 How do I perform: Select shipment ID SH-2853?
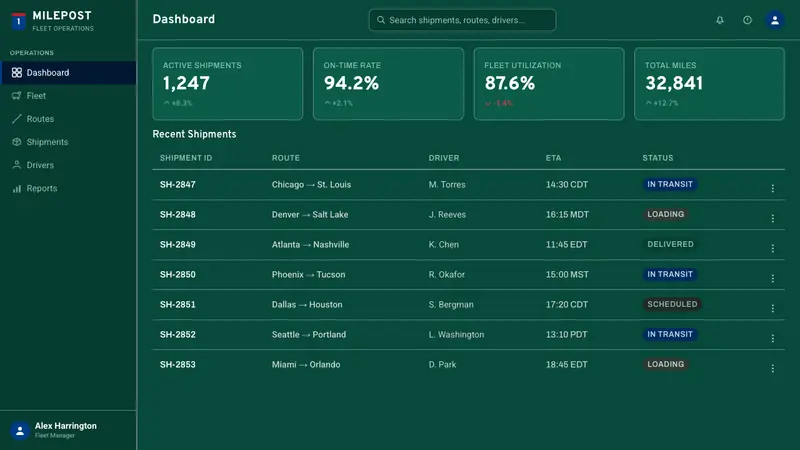point(178,365)
